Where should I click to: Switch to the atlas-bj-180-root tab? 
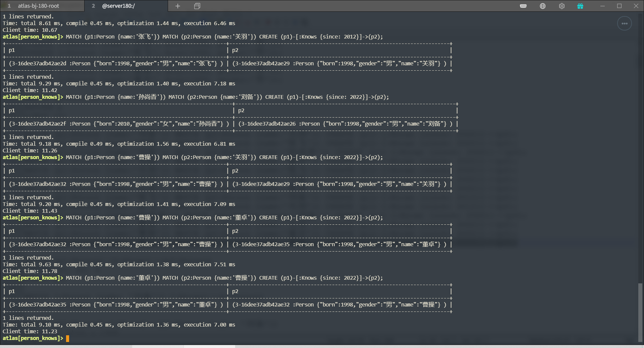(x=39, y=6)
